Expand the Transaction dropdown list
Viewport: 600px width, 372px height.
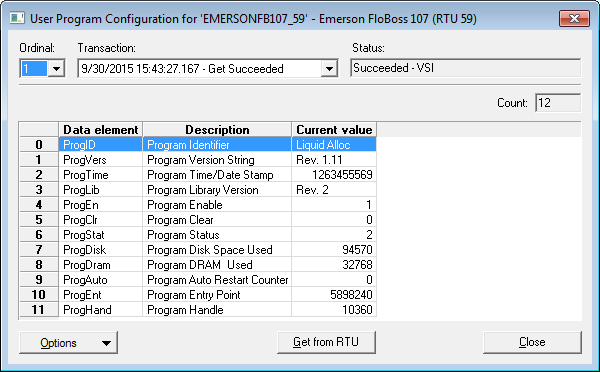329,69
